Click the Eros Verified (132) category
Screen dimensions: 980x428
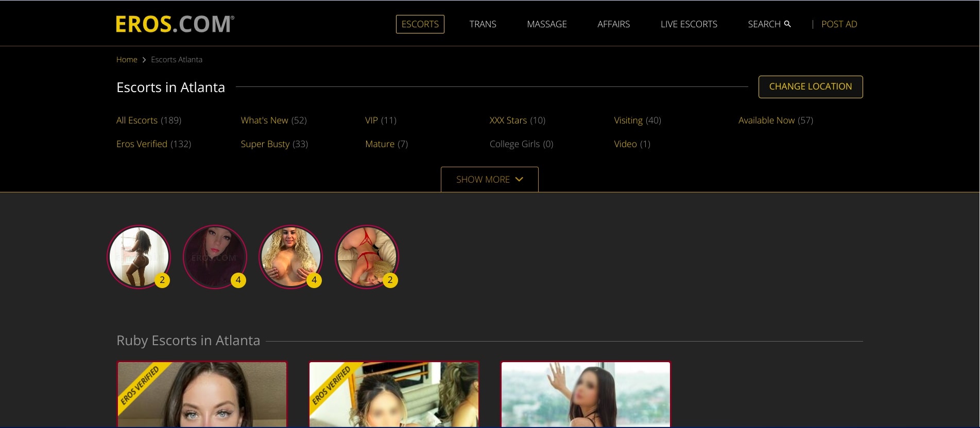click(x=154, y=144)
